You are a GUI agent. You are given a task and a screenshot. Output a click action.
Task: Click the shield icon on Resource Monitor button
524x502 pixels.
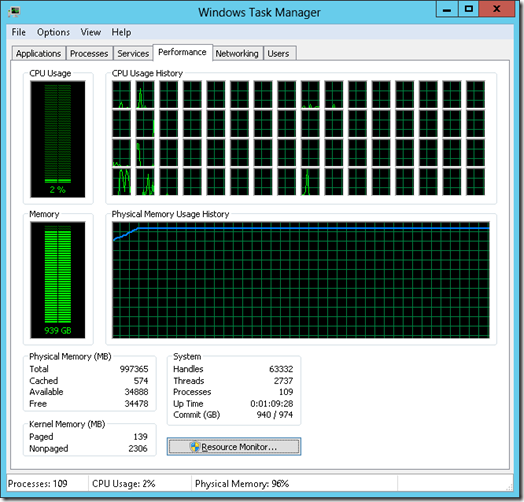(194, 447)
